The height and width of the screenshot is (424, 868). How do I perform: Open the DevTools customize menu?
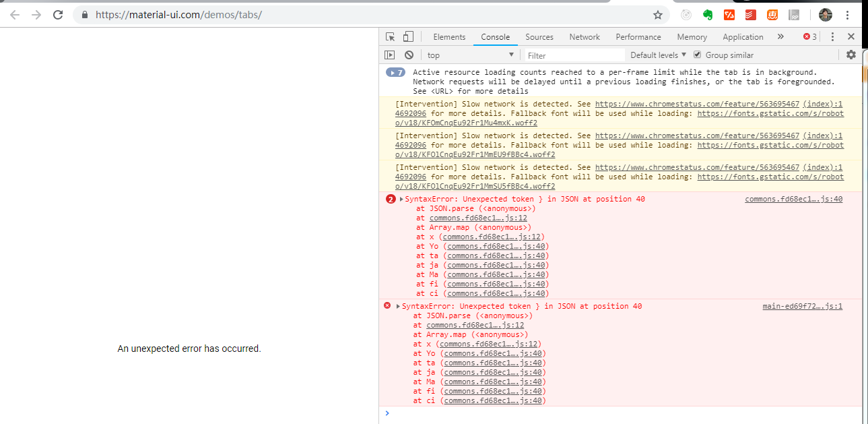point(833,36)
